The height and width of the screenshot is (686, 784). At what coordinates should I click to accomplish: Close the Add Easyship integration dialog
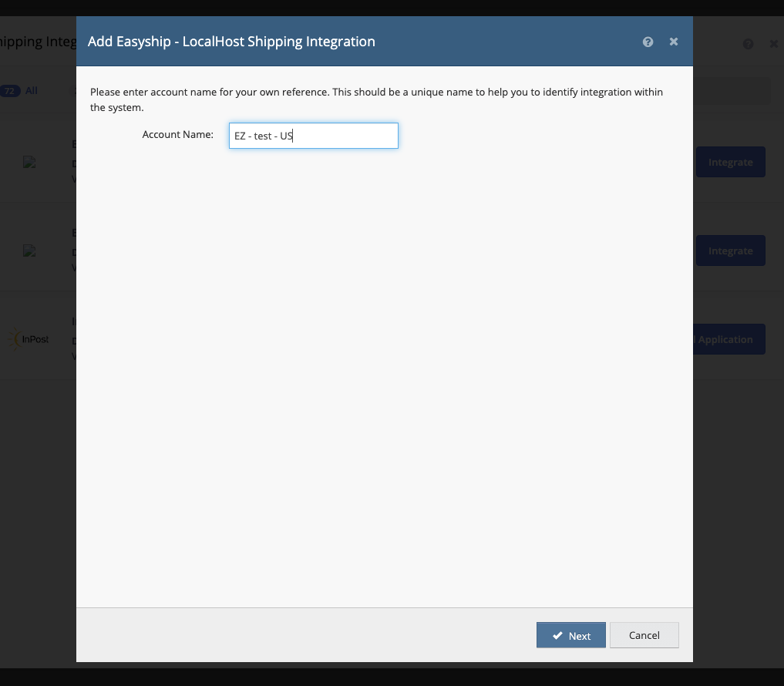pos(674,42)
